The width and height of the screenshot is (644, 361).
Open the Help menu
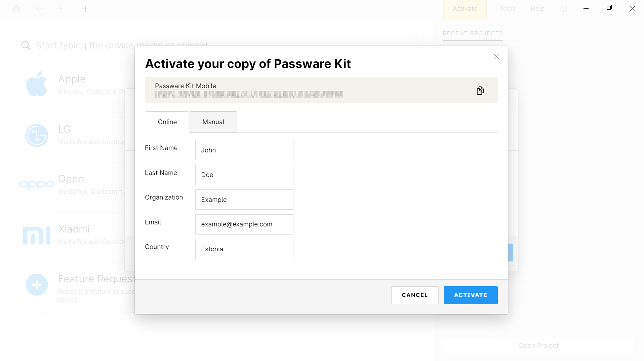(x=537, y=9)
